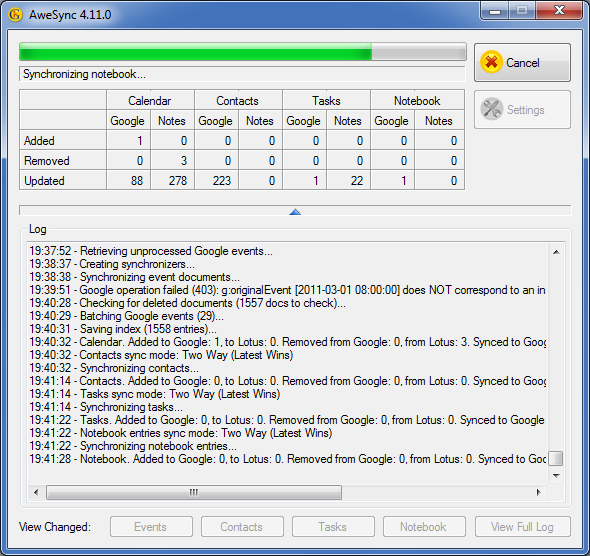Minimize the AweSync window
Image resolution: width=590 pixels, height=556 pixels.
tap(495, 11)
